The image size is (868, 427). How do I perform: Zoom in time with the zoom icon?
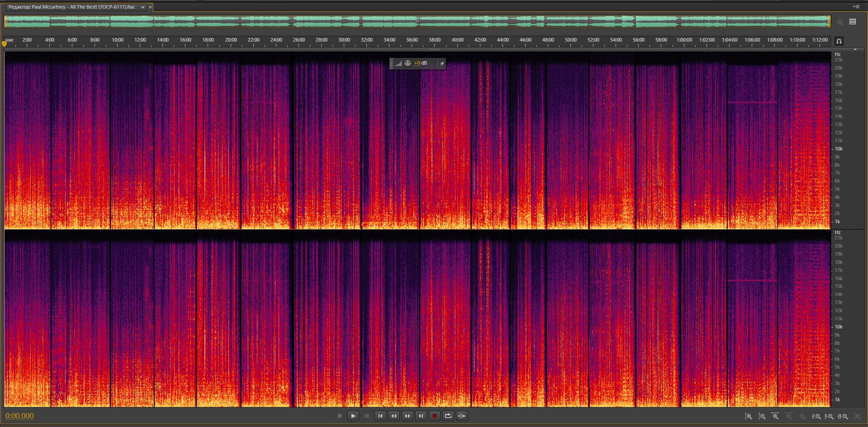pyautogui.click(x=775, y=416)
